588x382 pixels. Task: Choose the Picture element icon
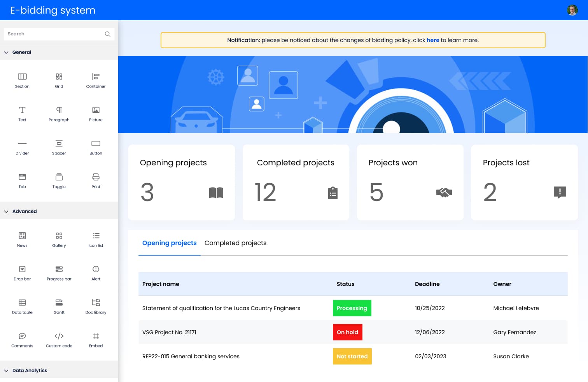coord(96,110)
